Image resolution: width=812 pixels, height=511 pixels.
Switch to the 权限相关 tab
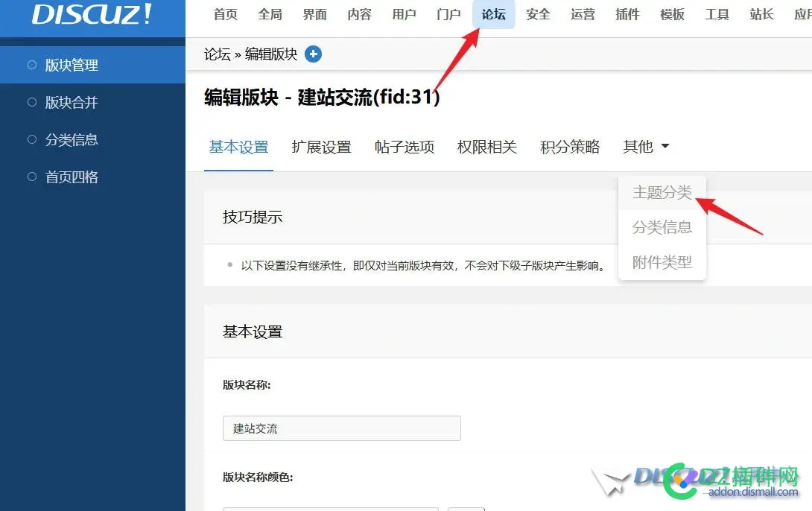pyautogui.click(x=487, y=147)
